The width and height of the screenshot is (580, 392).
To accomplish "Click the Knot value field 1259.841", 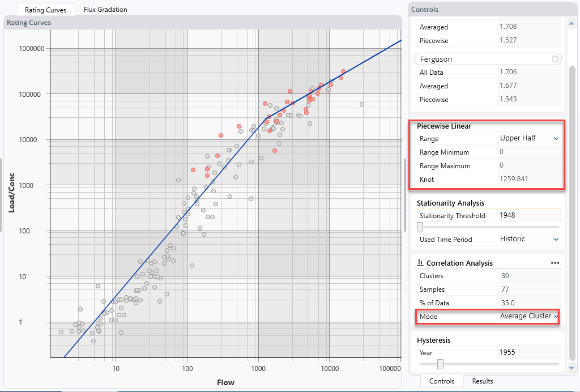I will coord(528,180).
